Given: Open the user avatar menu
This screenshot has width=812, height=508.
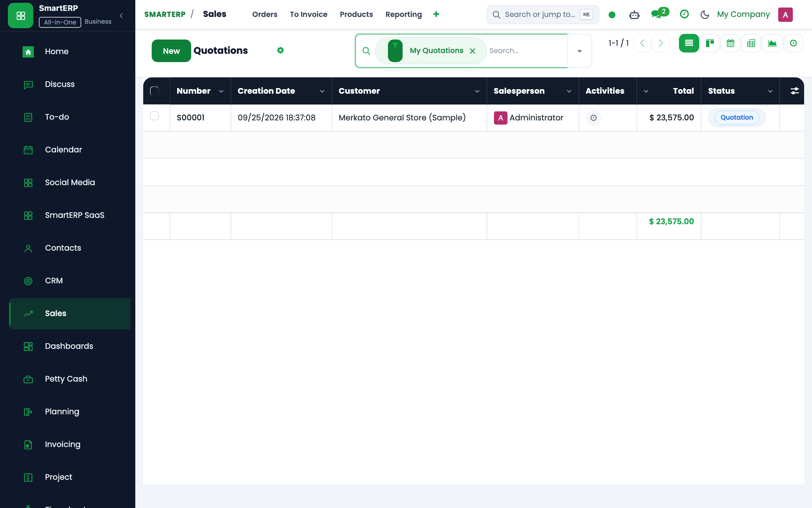Looking at the screenshot, I should coord(785,15).
